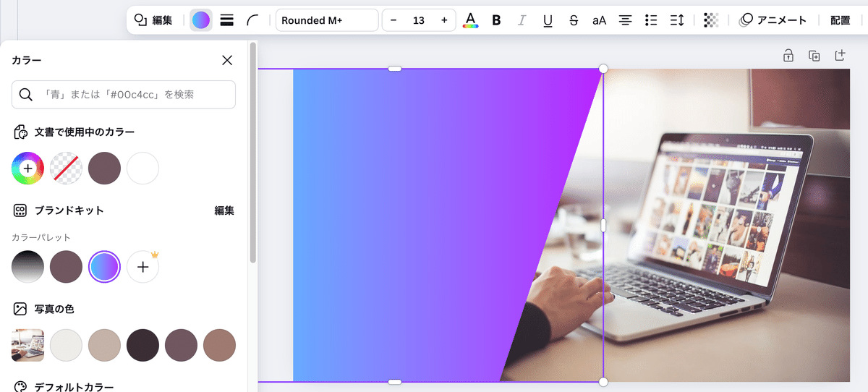The height and width of the screenshot is (392, 868).
Task: Click the brand kit icon
Action: (20, 210)
